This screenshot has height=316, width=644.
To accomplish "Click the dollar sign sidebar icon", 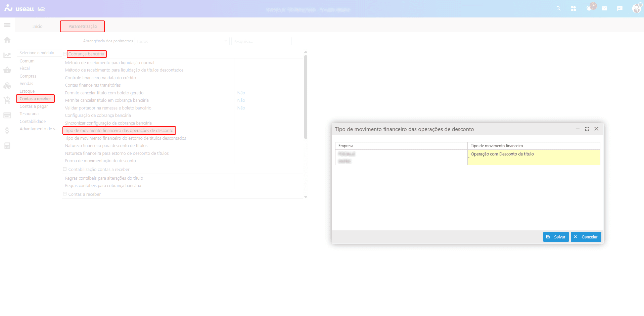I will click(7, 131).
